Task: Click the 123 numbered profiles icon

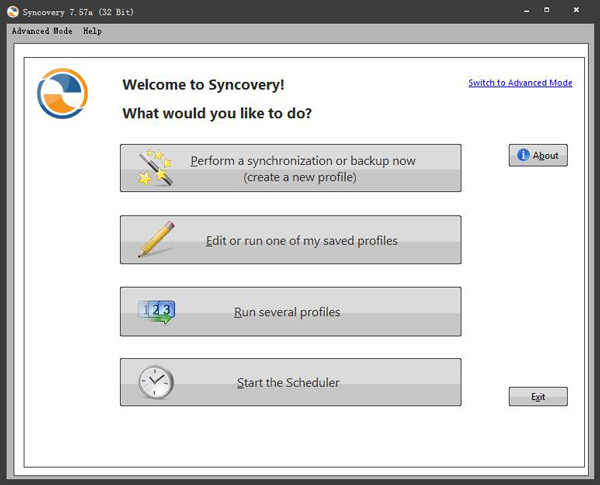Action: (x=157, y=312)
